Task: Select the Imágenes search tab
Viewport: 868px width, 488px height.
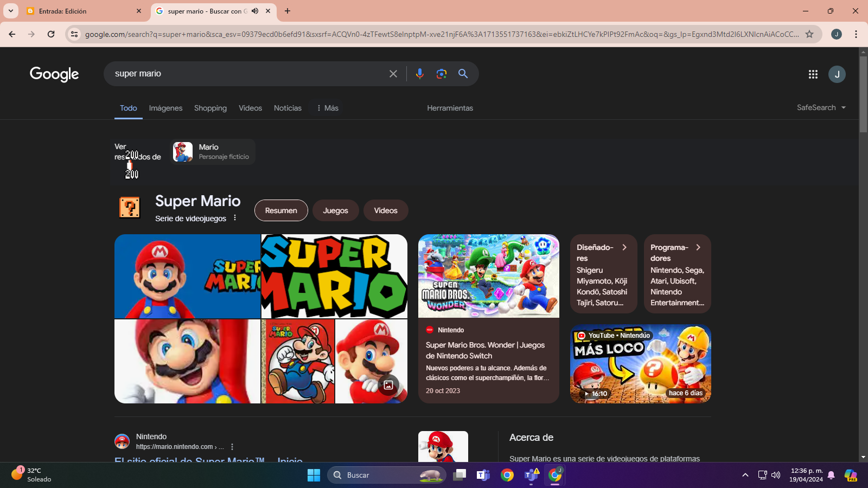Action: pyautogui.click(x=165, y=108)
